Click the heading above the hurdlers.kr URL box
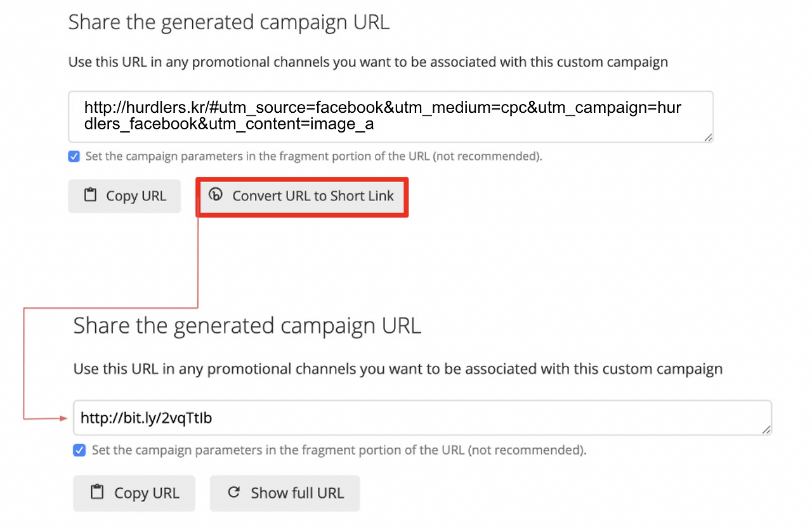 (x=229, y=22)
